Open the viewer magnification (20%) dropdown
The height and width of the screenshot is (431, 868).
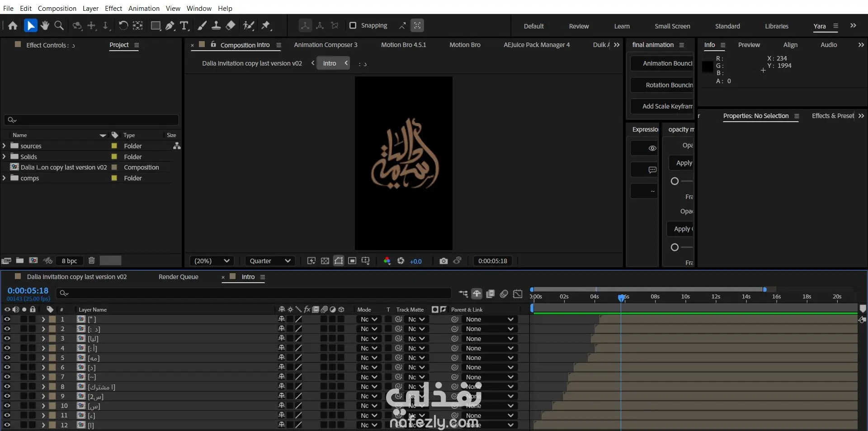pyautogui.click(x=212, y=261)
